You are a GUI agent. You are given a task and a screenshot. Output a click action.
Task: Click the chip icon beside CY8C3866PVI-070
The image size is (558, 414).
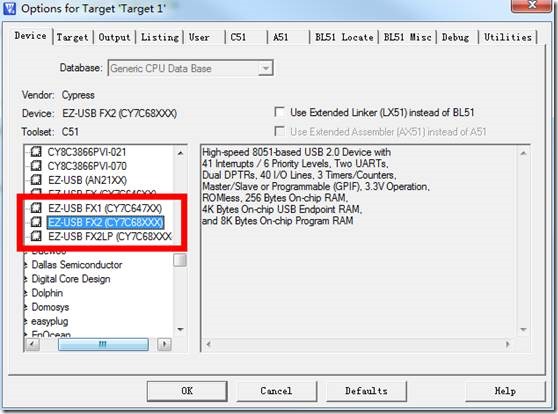tap(36, 166)
